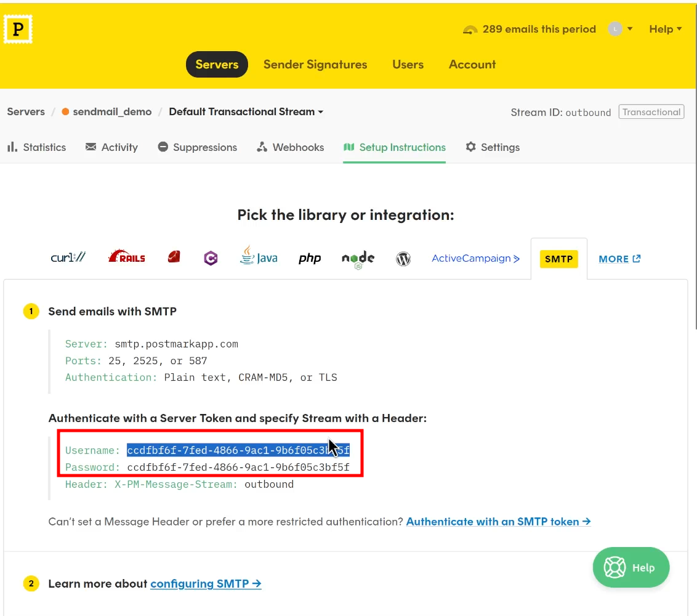
Task: Click the Plain text, CRAM-MD5, or TLS value
Action: click(x=251, y=377)
